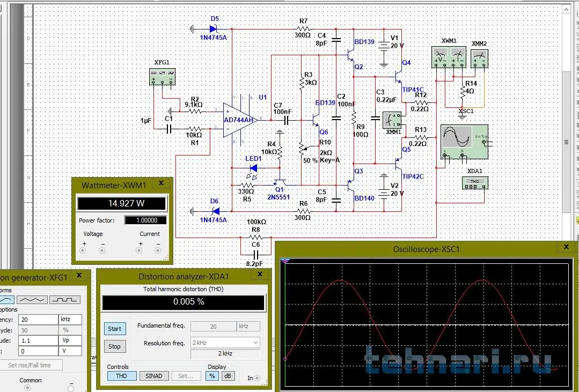This screenshot has width=579, height=392.
Task: Click the schematic vertical scrollbar up arrow
Action: point(567,10)
